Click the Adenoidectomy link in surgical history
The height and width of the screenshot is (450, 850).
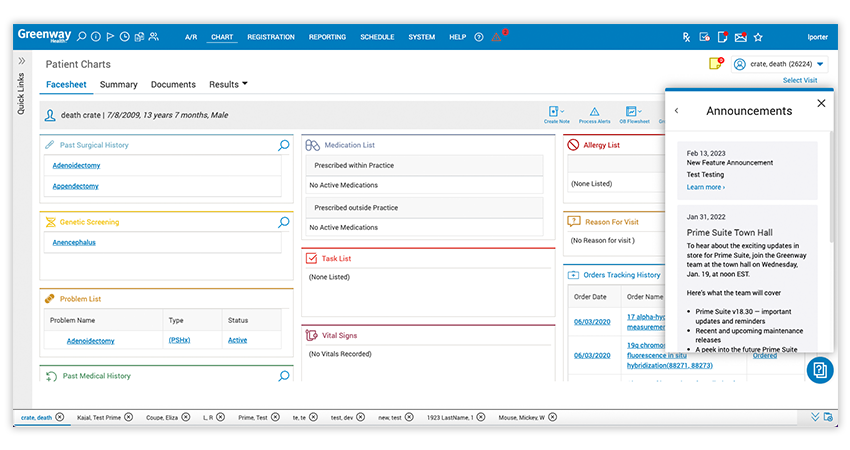76,165
